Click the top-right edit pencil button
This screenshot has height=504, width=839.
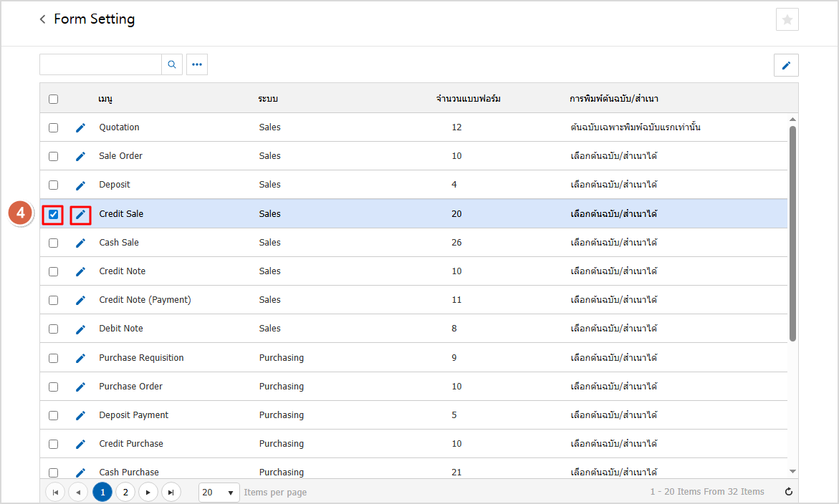click(786, 65)
